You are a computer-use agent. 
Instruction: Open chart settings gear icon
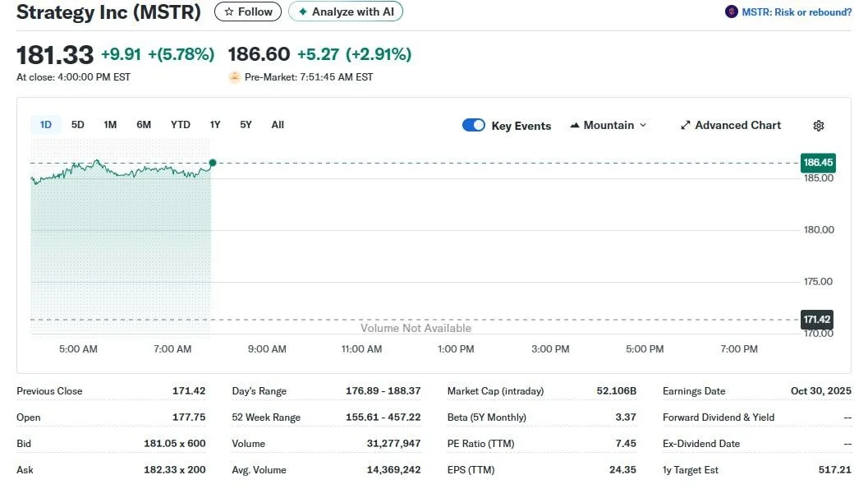point(818,126)
